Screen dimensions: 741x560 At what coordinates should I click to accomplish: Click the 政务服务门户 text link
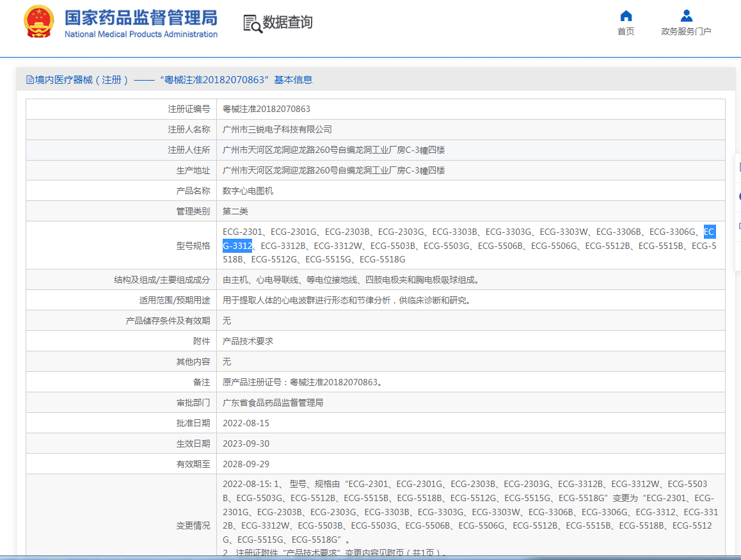(686, 31)
